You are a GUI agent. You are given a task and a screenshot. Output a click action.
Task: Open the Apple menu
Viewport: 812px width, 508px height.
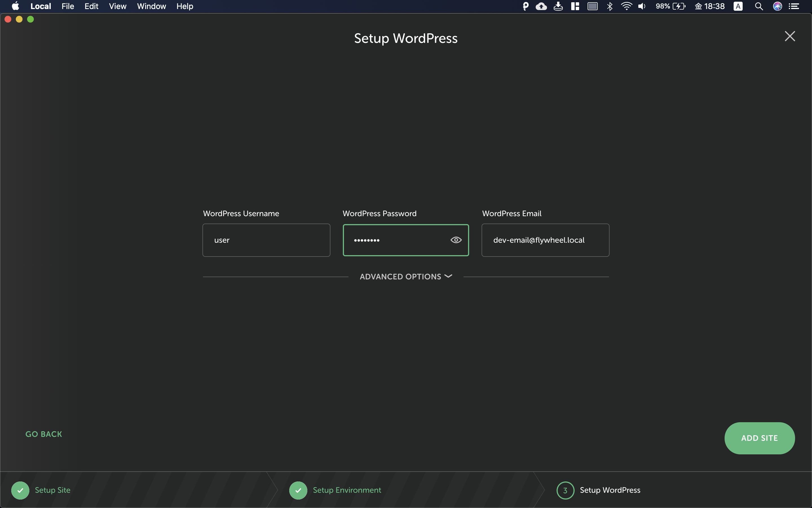16,6
